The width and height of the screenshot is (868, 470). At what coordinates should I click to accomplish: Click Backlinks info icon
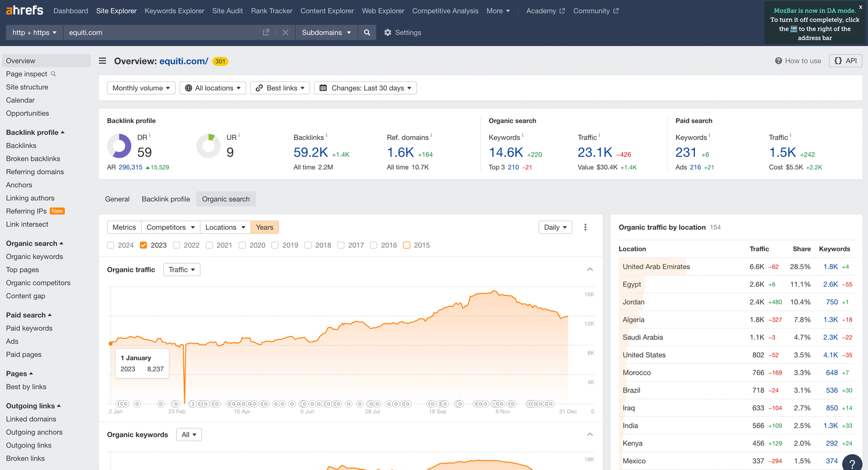coord(327,136)
